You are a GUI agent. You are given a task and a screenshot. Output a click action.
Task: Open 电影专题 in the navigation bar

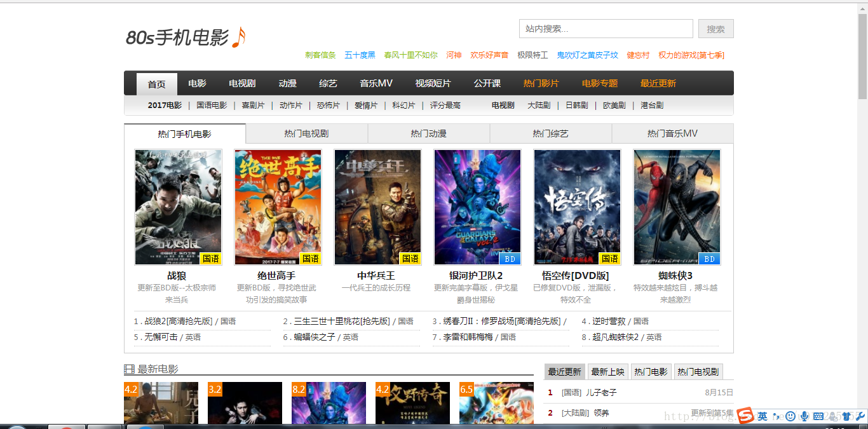599,83
